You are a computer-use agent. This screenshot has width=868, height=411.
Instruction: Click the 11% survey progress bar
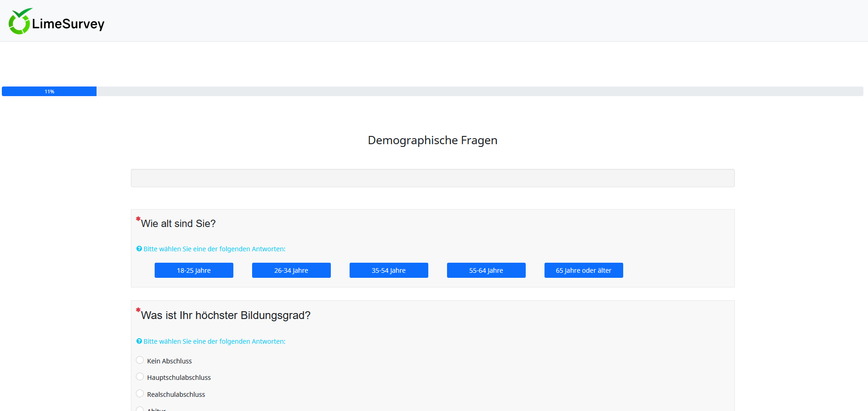coord(432,92)
